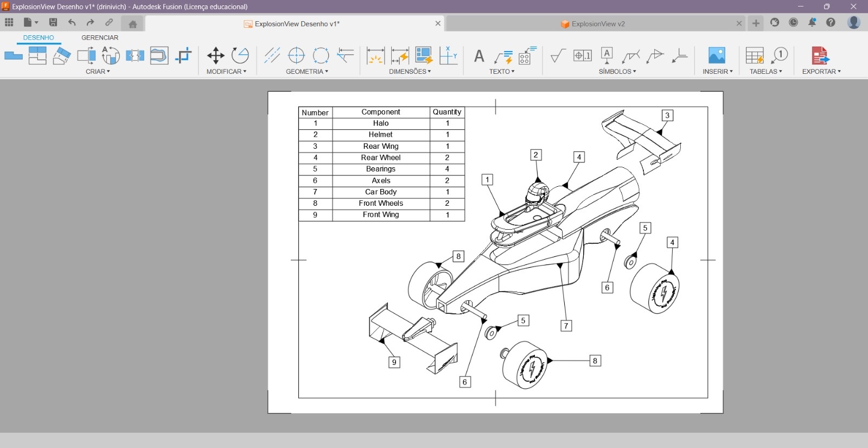868x448 pixels.
Task: Select the Text tool with letter A
Action: pyautogui.click(x=478, y=56)
